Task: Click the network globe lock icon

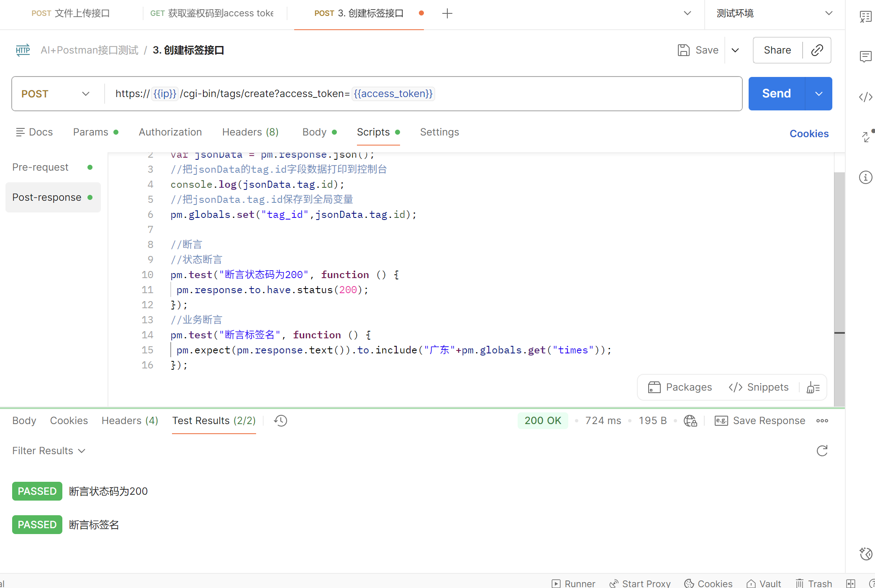Action: (690, 421)
